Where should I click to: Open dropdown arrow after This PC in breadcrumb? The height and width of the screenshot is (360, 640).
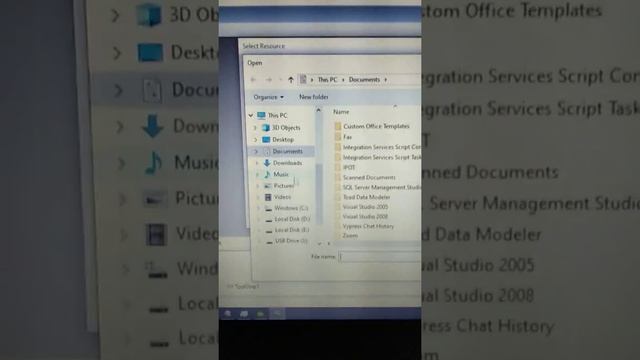pos(343,80)
